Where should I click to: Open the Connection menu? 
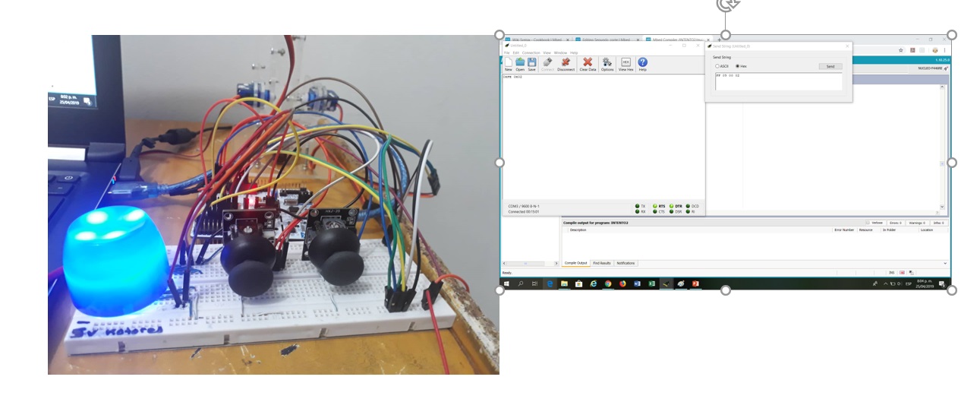(531, 52)
